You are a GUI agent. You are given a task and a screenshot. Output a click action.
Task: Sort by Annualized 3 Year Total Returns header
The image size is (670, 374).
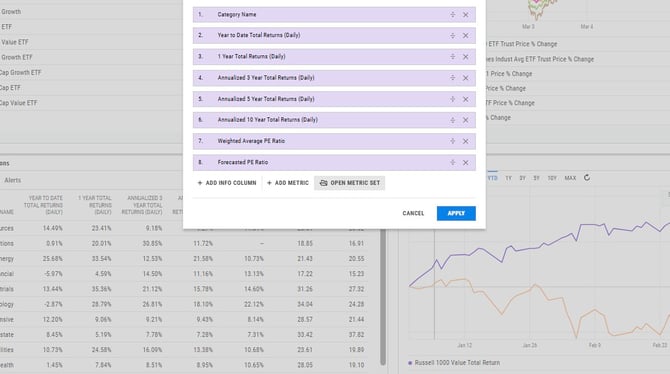pyautogui.click(x=142, y=205)
